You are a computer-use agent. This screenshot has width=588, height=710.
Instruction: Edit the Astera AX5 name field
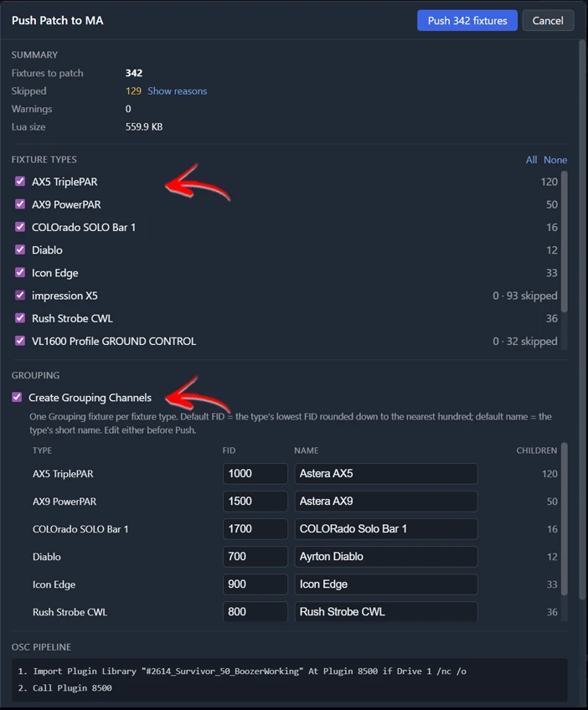click(x=386, y=474)
